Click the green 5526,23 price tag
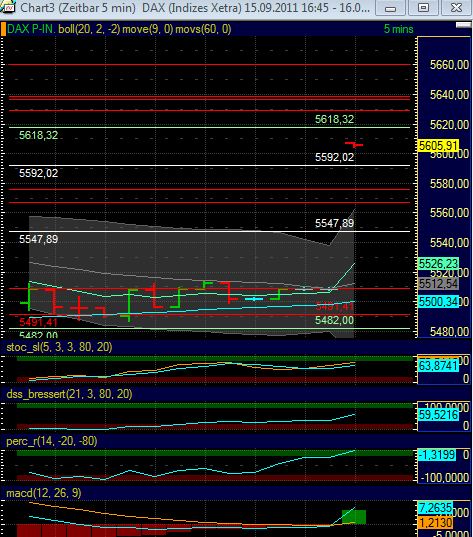The image size is (473, 537). pyautogui.click(x=438, y=263)
